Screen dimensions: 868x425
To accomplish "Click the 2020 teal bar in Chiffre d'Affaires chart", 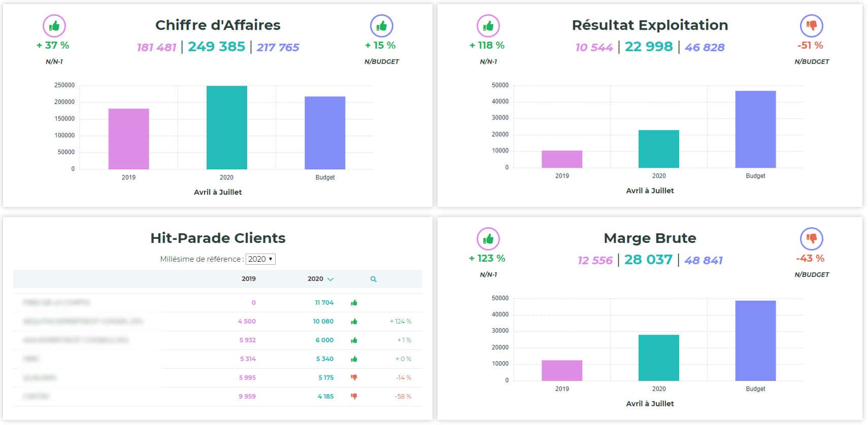I will (x=226, y=127).
